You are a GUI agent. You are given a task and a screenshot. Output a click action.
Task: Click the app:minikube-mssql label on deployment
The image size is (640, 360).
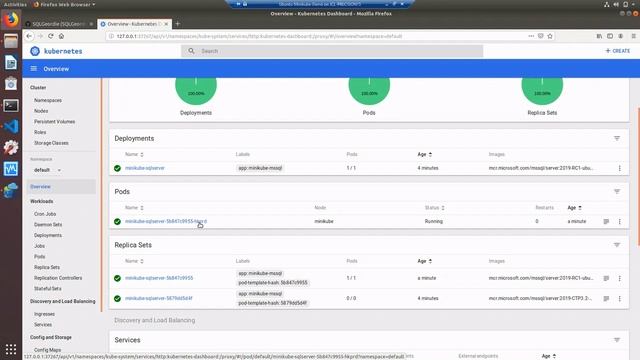(x=260, y=168)
